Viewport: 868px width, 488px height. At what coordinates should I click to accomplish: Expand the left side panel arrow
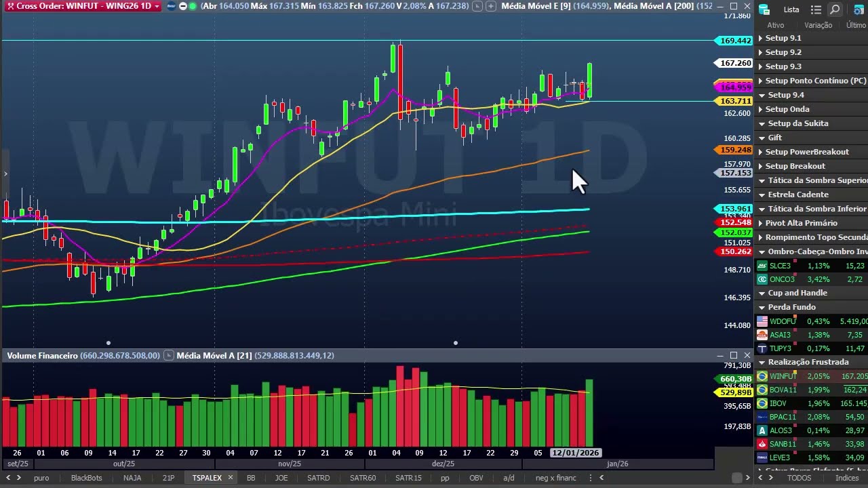(x=5, y=174)
